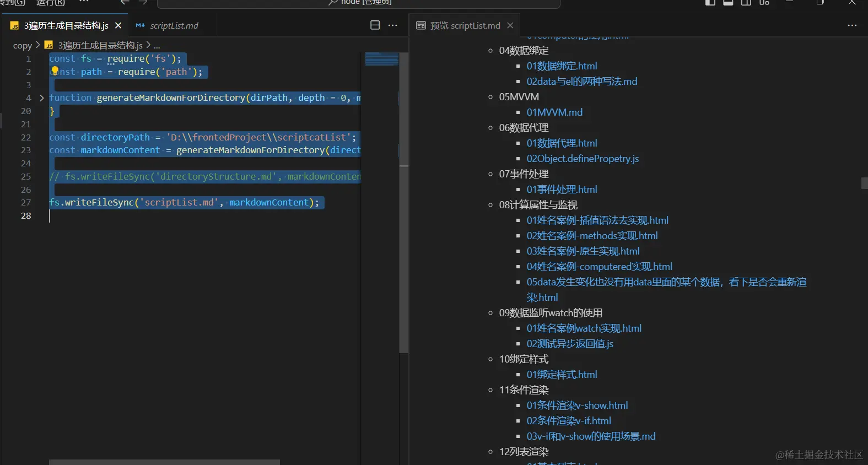
Task: Click the commented writeFileSync line 25
Action: click(x=205, y=176)
